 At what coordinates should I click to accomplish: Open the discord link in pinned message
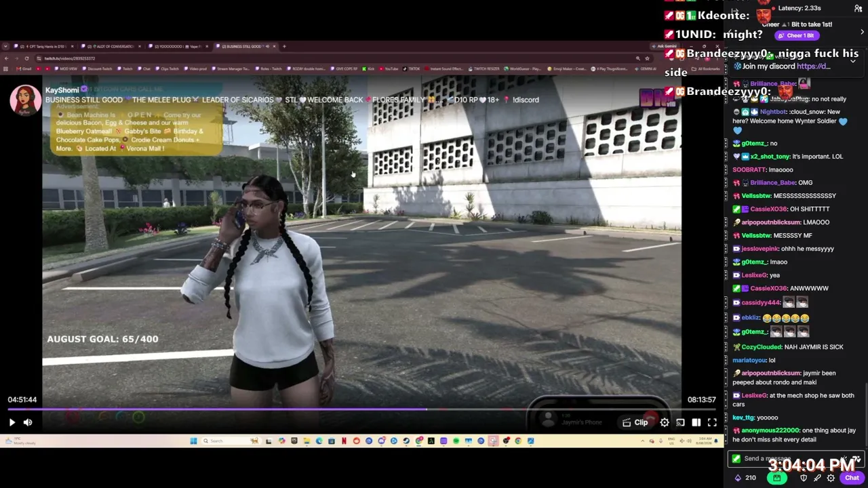(x=814, y=66)
